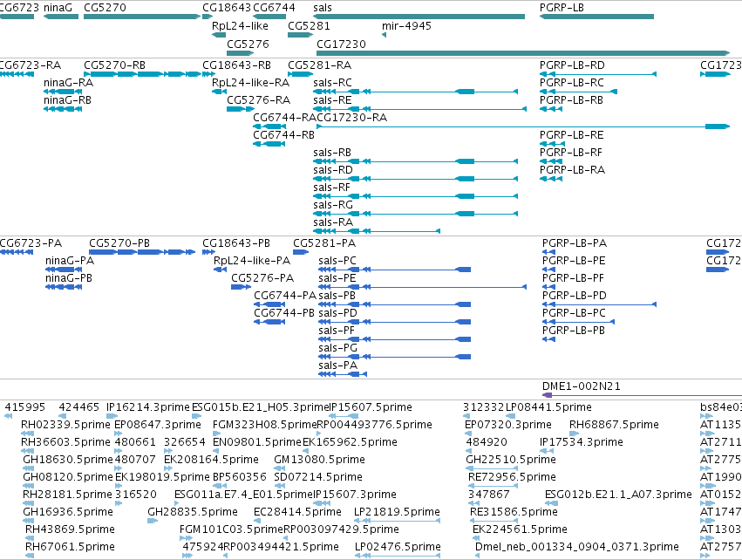Click the LP02476.5prime EST label
The image size is (742, 560).
pos(398,547)
